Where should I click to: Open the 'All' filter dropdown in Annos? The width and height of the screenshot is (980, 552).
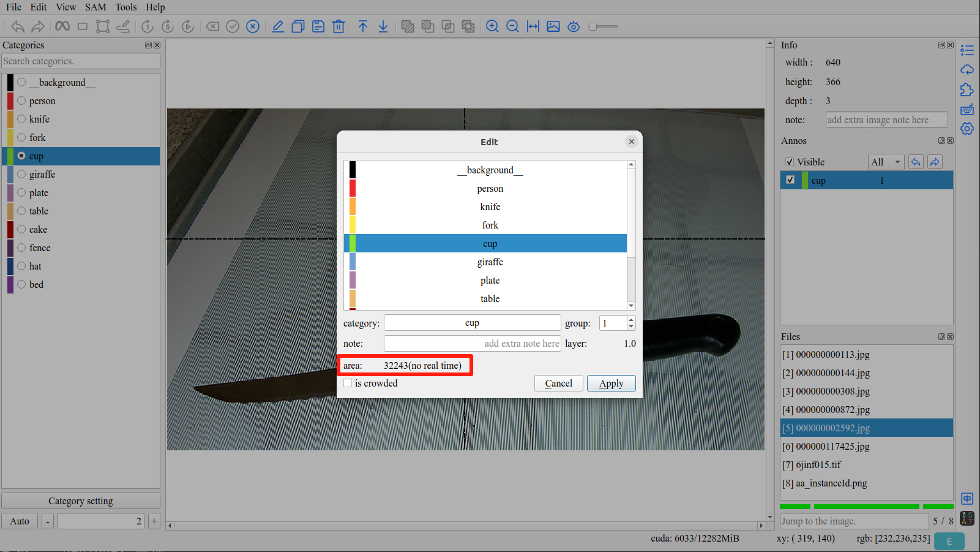pyautogui.click(x=886, y=162)
